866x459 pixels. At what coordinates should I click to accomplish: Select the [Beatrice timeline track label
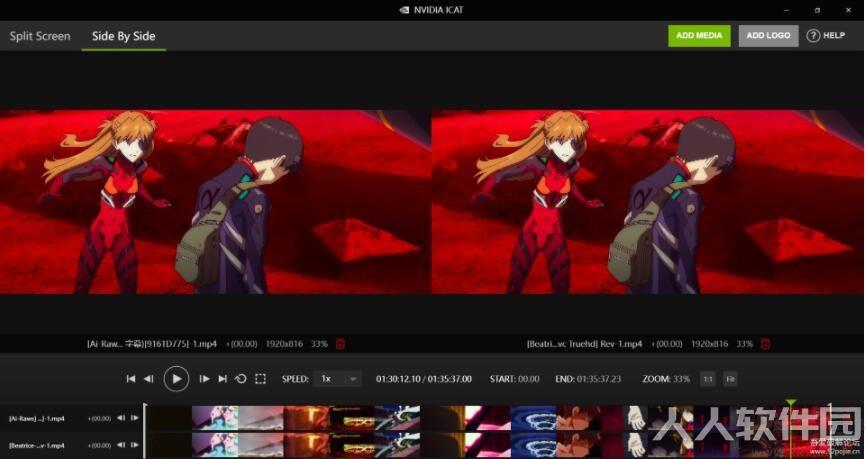pyautogui.click(x=36, y=445)
